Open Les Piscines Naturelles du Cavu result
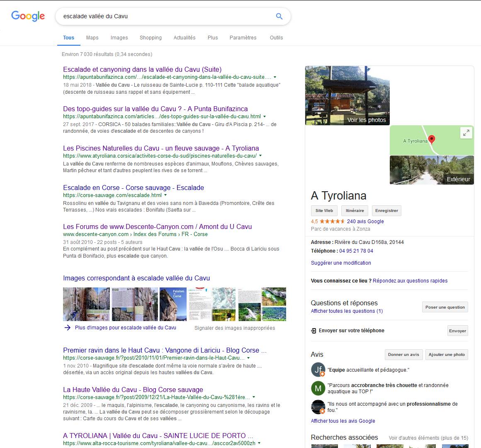Screen dimensions: 481x448 (x=161, y=148)
